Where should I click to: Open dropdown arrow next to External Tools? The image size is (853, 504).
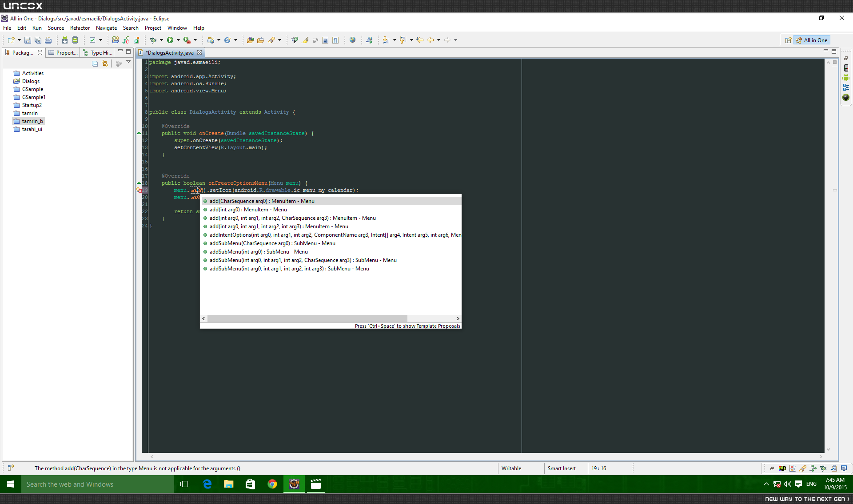(x=195, y=40)
